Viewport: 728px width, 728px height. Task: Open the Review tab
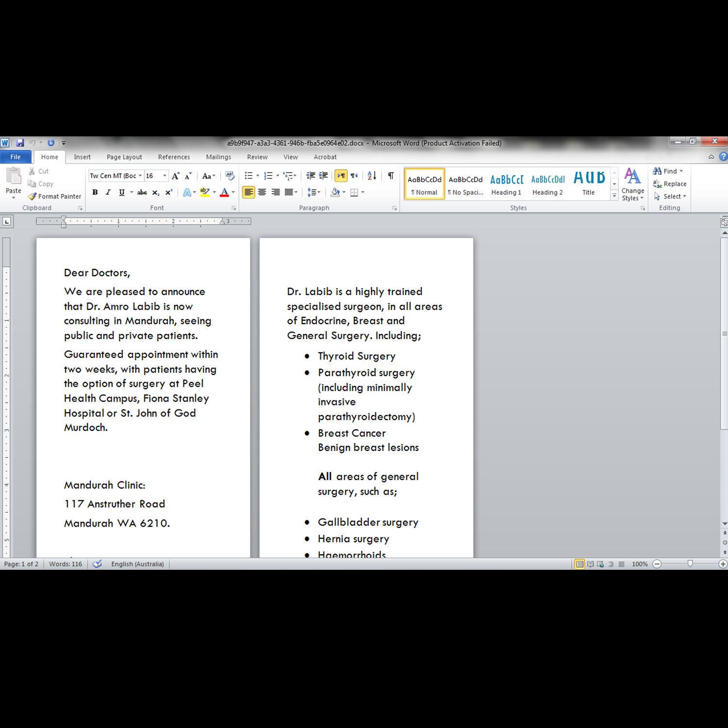click(x=257, y=157)
